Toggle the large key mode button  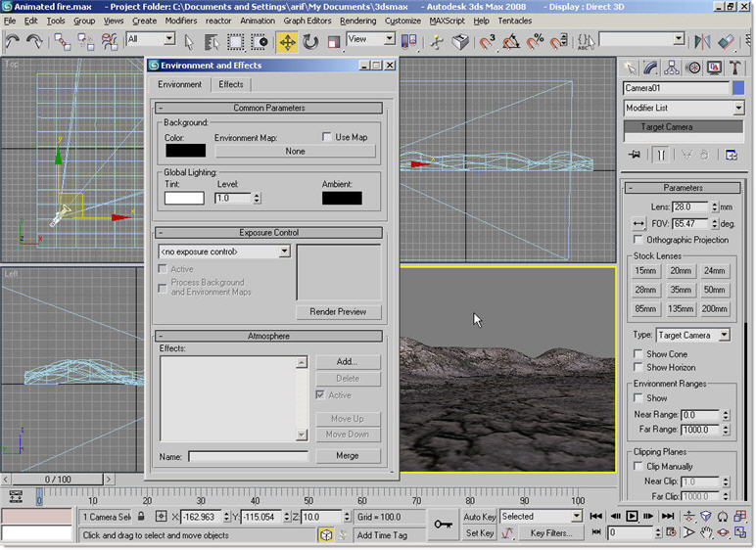445,525
